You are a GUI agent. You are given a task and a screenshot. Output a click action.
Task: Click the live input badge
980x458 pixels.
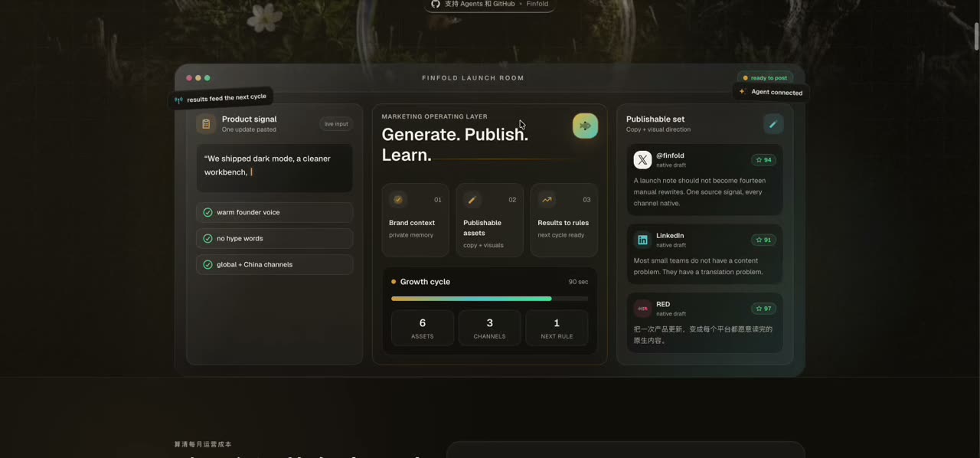[336, 124]
